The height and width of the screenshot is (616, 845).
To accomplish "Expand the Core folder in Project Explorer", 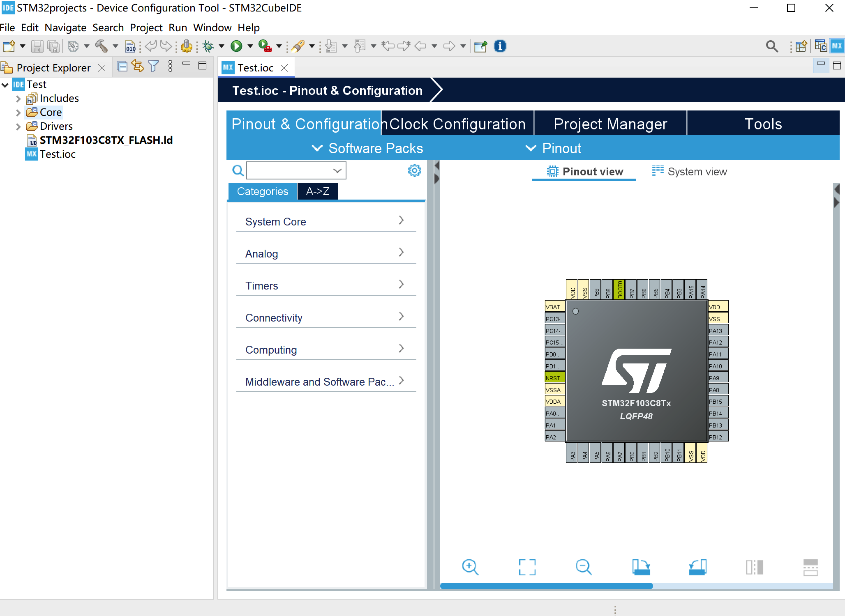I will (18, 112).
